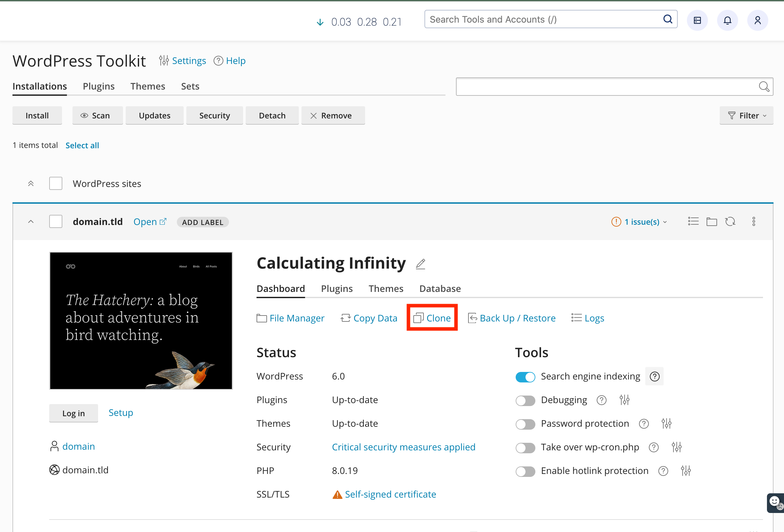The height and width of the screenshot is (532, 784).
Task: Open Back Up / Restore
Action: [x=511, y=318]
